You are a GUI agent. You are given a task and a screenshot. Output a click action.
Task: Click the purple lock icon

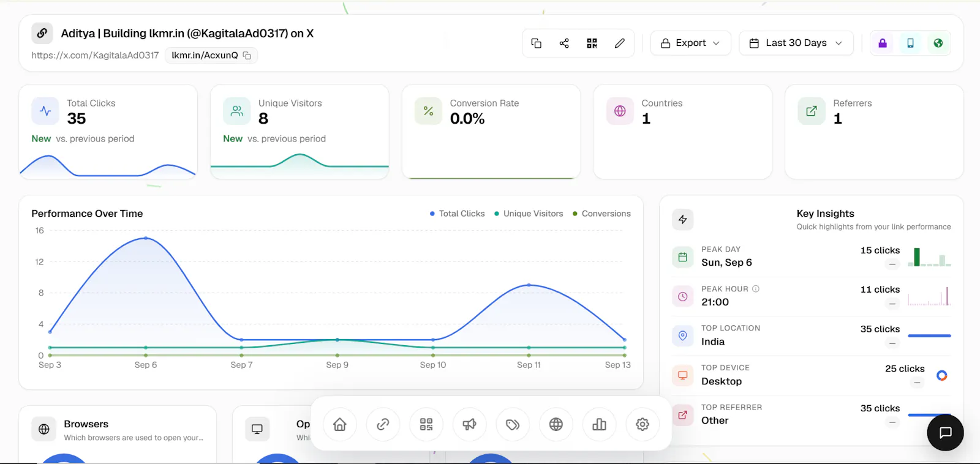click(x=883, y=43)
